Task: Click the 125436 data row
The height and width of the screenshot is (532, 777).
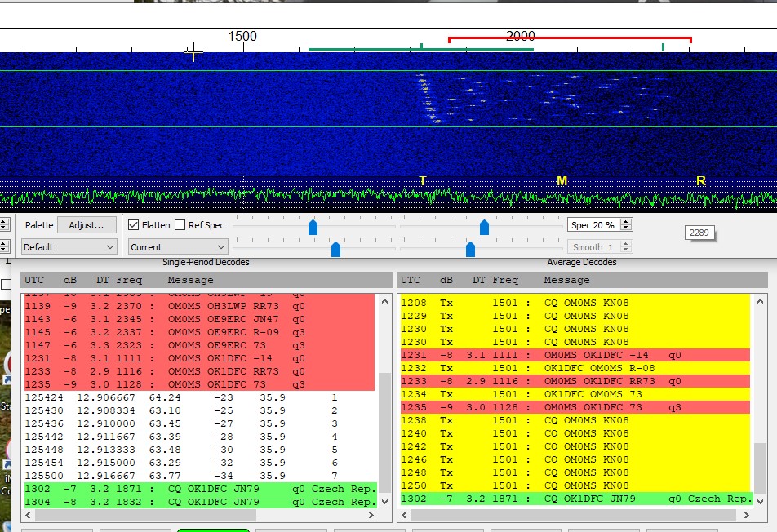Action: (200, 423)
